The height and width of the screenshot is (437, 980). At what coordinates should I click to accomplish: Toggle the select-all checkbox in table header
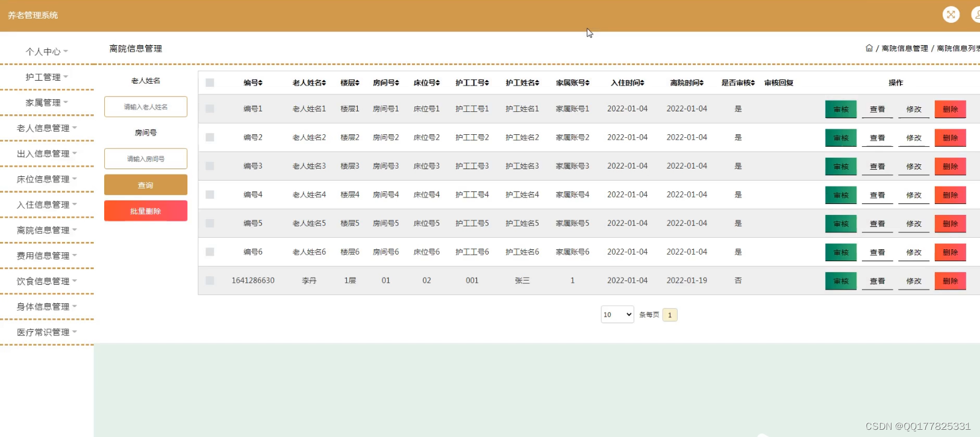click(x=210, y=82)
